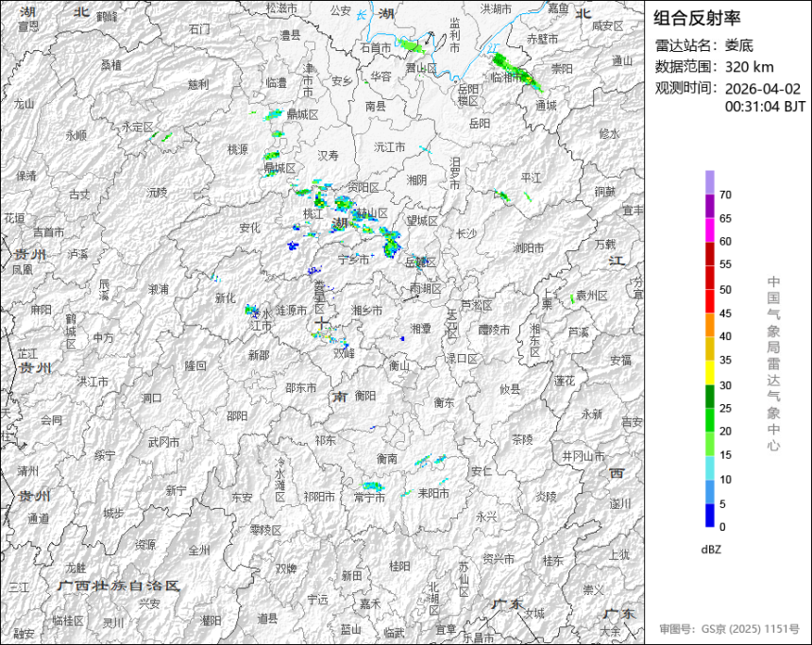Screen dimensions: 812x645
Task: Click the 赤壁市 map label
Action: coord(542,39)
